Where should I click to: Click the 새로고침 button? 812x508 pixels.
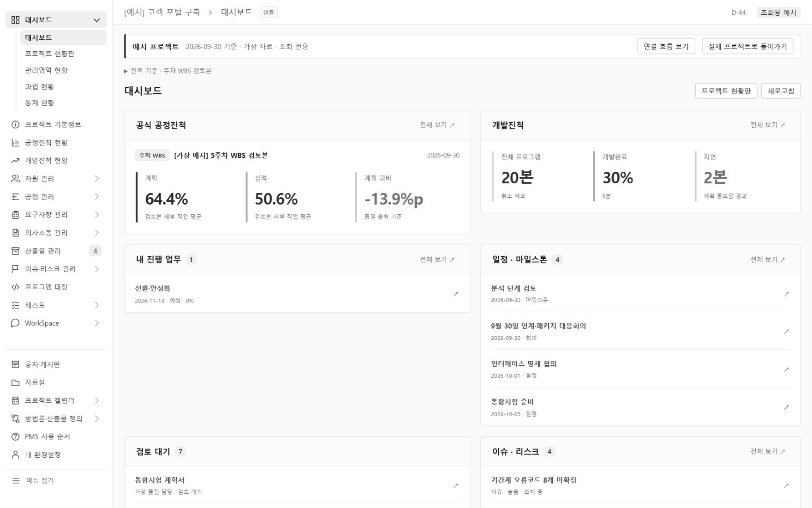(781, 91)
